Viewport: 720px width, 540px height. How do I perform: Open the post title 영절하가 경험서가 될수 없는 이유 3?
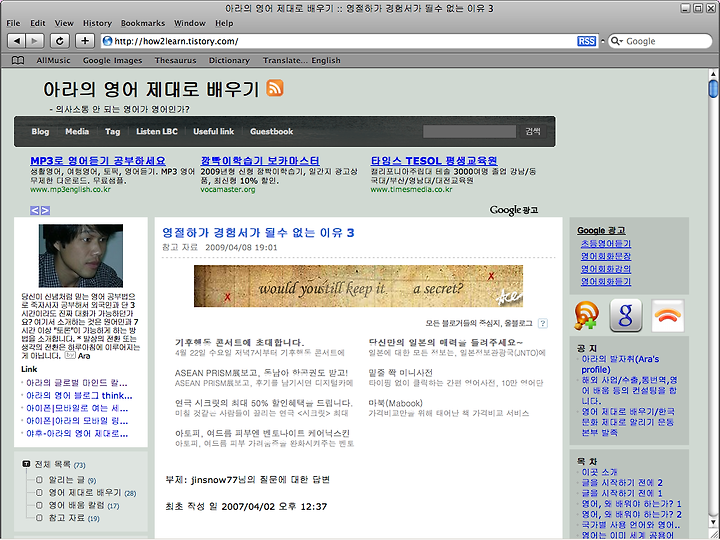coord(258,233)
